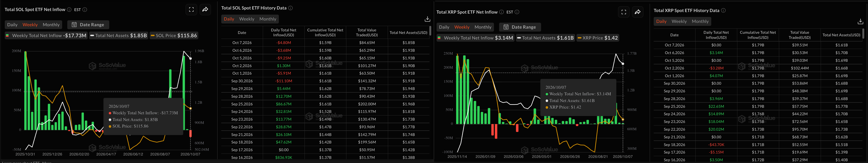Show info for Total SOL Spot ETF Net Inflow

coord(69,10)
